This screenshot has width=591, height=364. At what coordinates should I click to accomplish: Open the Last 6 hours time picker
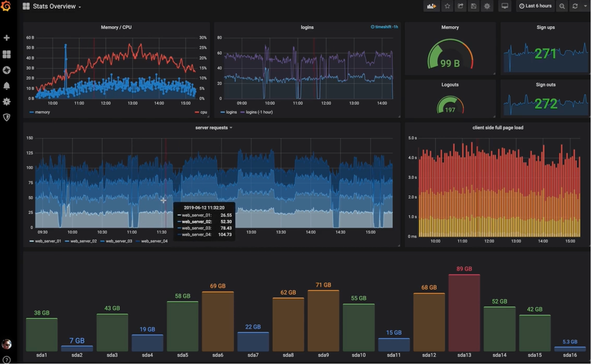click(535, 6)
